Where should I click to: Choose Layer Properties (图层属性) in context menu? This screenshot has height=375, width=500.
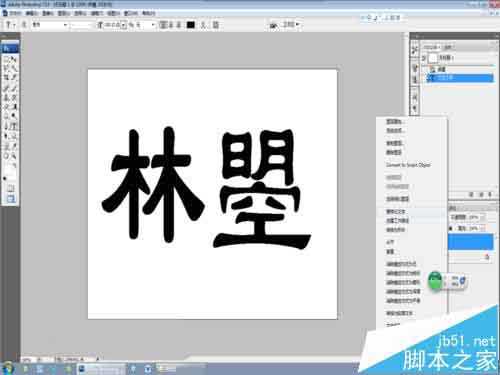[x=394, y=122]
